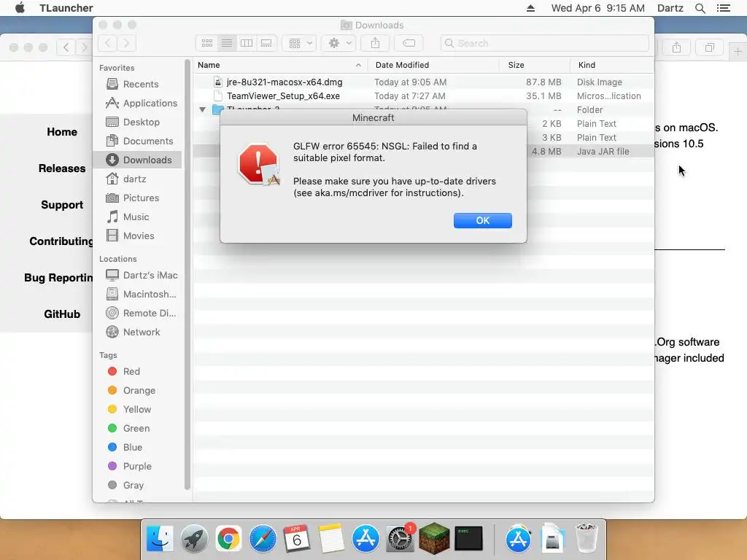
Task: Open Spotlight search in menu bar
Action: pyautogui.click(x=700, y=8)
